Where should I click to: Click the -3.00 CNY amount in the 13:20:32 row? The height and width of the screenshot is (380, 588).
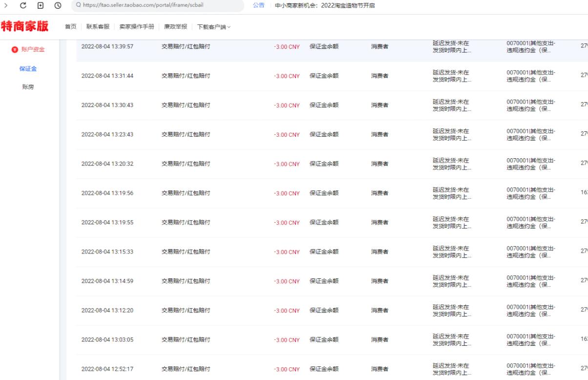coord(287,164)
